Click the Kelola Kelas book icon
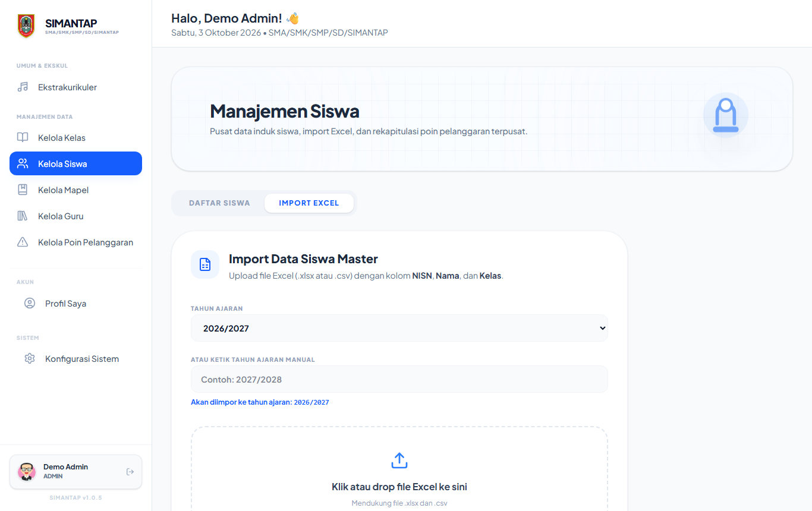Image resolution: width=812 pixels, height=511 pixels. (x=23, y=138)
